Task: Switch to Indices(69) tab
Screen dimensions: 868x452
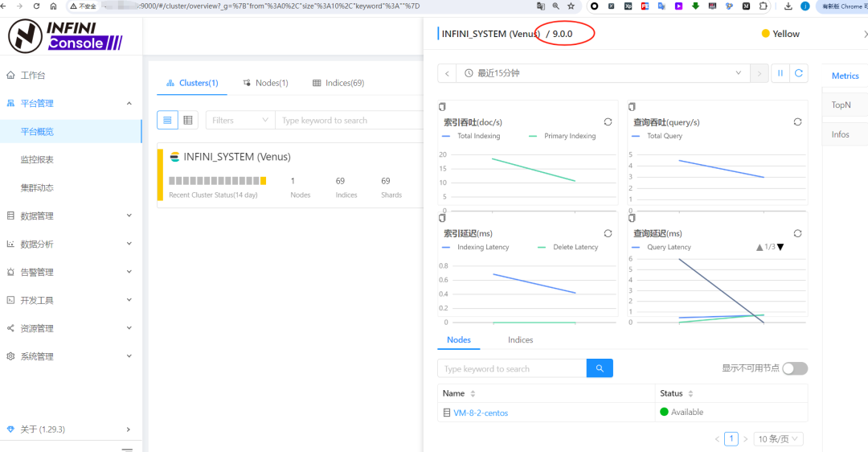Action: point(338,83)
